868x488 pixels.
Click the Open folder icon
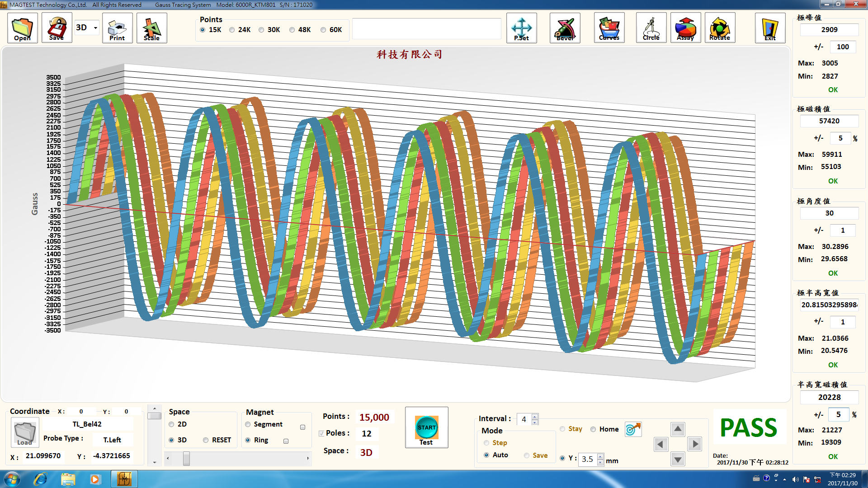(x=22, y=28)
